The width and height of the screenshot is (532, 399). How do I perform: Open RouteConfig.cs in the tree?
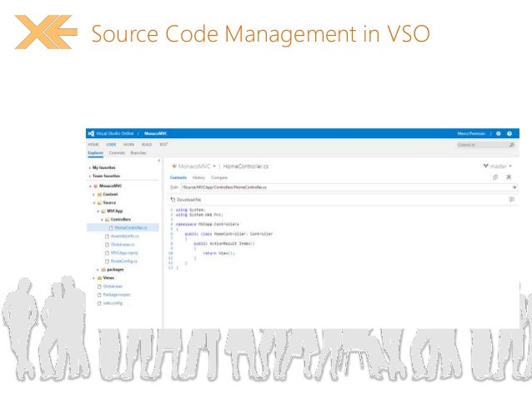124,262
